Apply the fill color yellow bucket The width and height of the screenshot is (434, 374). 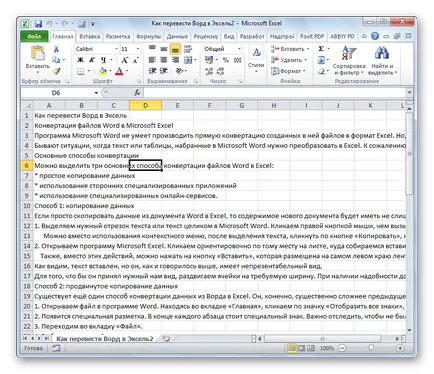click(102, 71)
